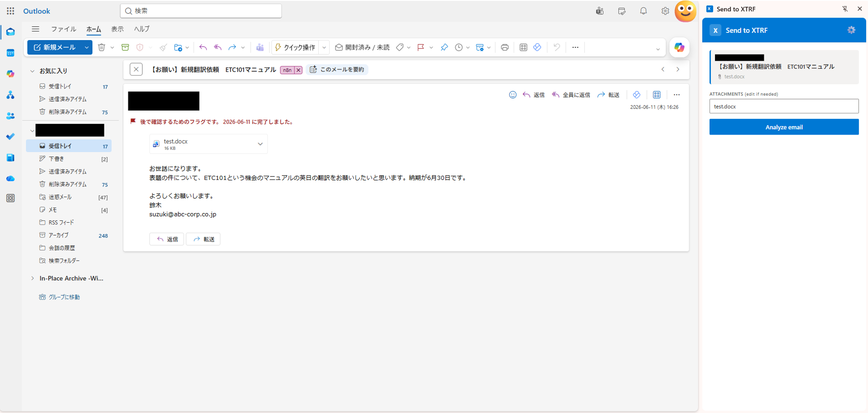Open 迷惑メール junk folder
868x413 pixels.
tap(69, 197)
